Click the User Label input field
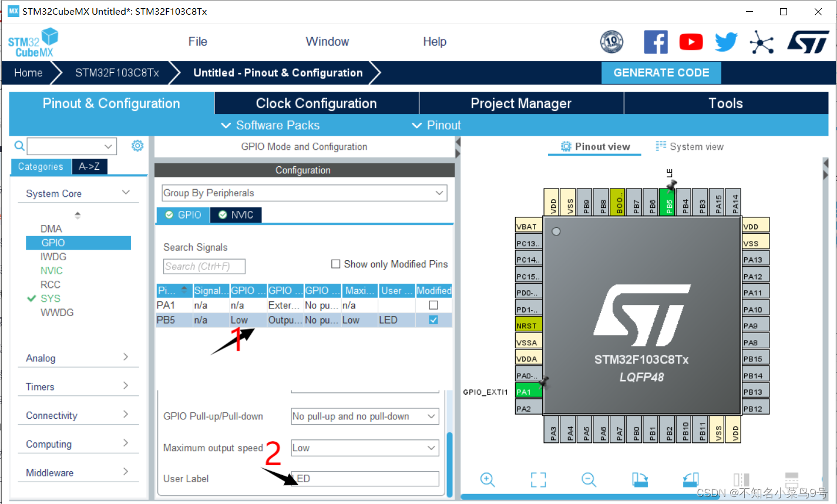837x504 pixels. tap(365, 479)
